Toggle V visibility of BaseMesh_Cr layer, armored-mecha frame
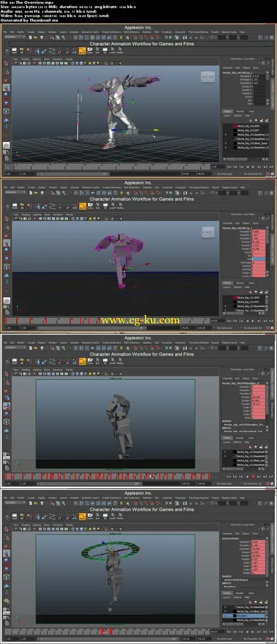 225,135
